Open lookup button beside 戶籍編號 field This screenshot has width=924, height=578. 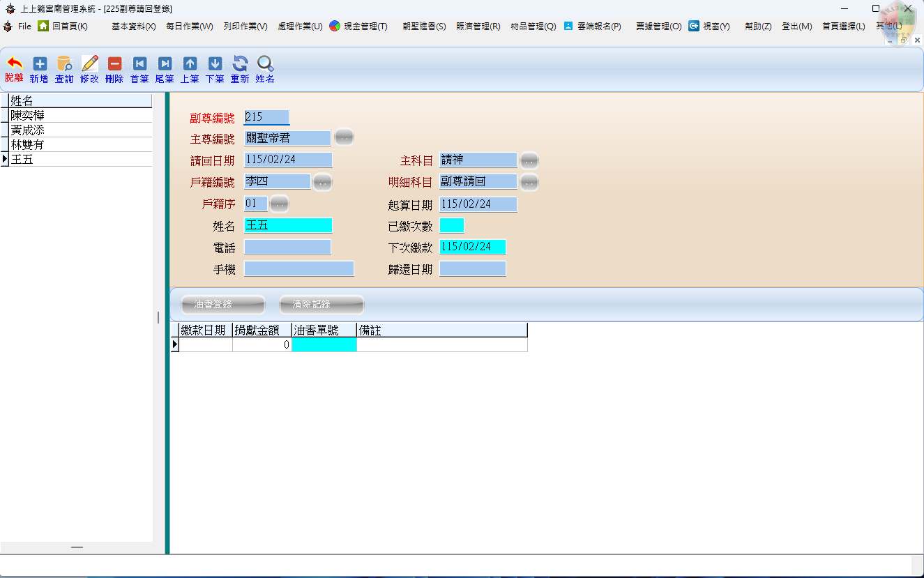point(321,183)
